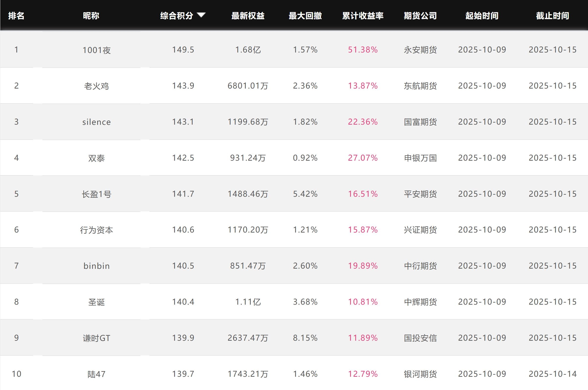Open the 老火鸡 trader entry
The height and width of the screenshot is (390, 588).
[96, 86]
